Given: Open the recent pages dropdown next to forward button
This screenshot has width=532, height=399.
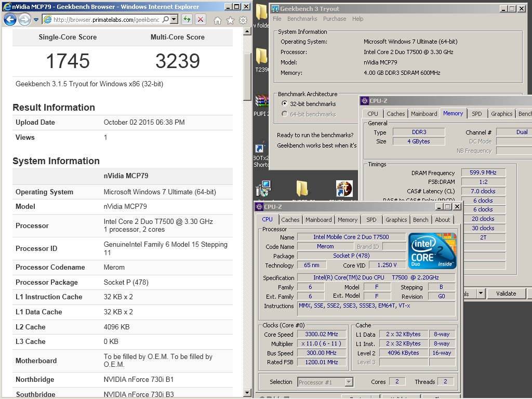Looking at the screenshot, I should [36, 20].
